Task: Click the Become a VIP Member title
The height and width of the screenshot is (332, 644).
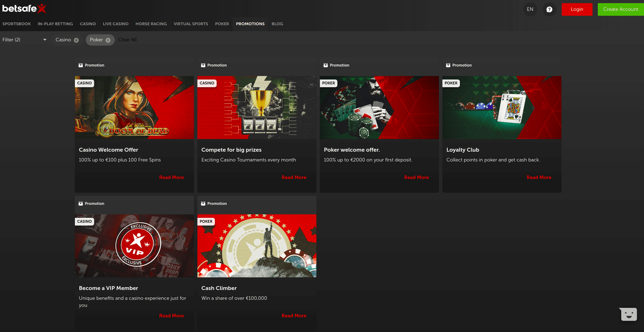Action: (x=108, y=288)
